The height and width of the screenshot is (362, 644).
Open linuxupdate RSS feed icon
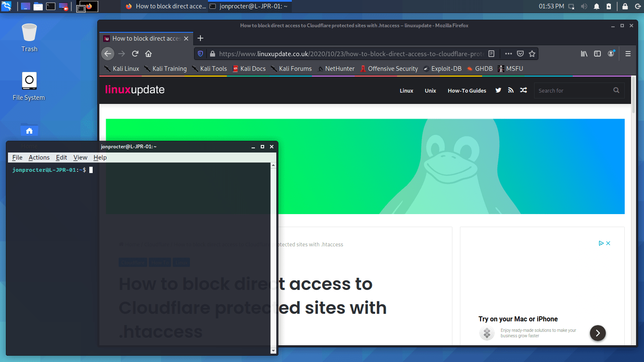point(511,90)
